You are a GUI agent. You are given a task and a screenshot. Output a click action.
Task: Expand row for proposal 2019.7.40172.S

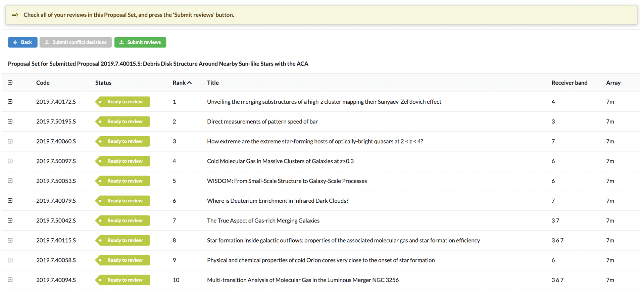10,102
